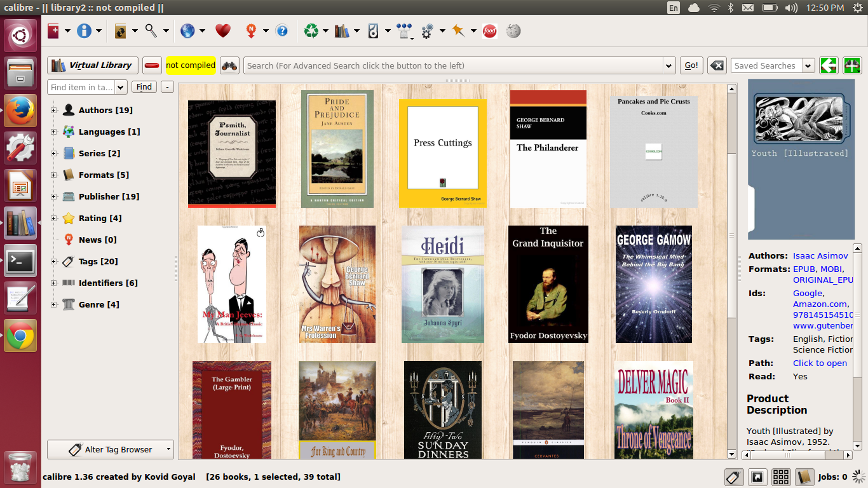Toggle the Cover Grid view button
This screenshot has height=488, width=868.
pyautogui.click(x=781, y=477)
